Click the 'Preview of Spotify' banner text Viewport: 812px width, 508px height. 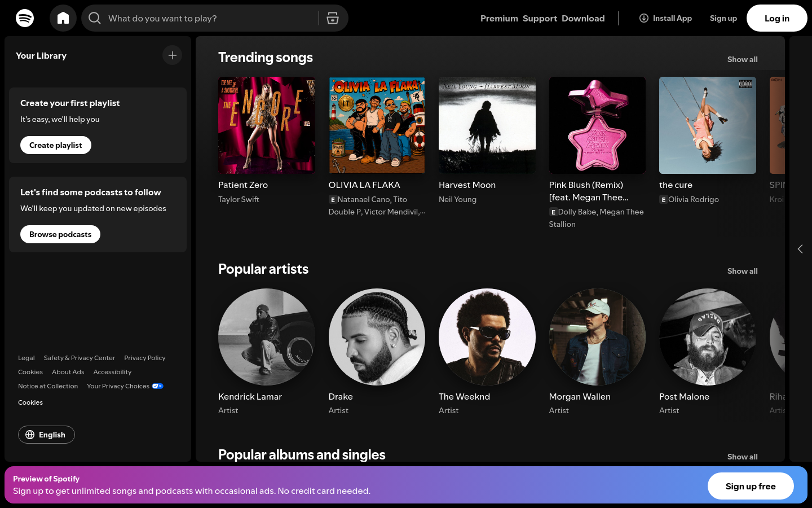click(x=46, y=479)
